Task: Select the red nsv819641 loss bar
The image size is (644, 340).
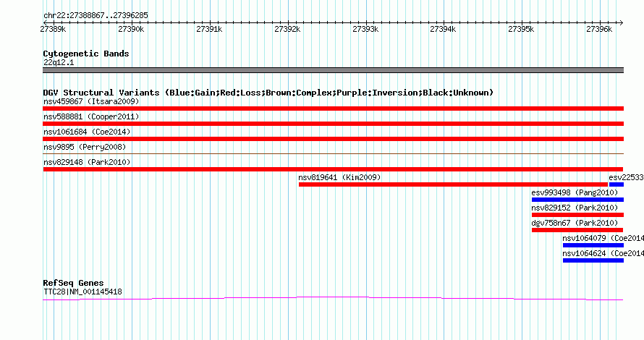Action: [453, 184]
